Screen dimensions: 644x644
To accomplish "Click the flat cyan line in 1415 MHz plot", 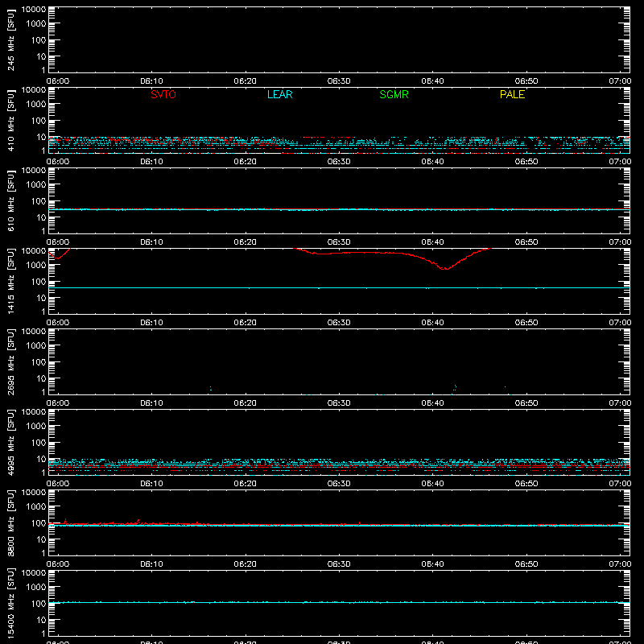I will click(339, 288).
